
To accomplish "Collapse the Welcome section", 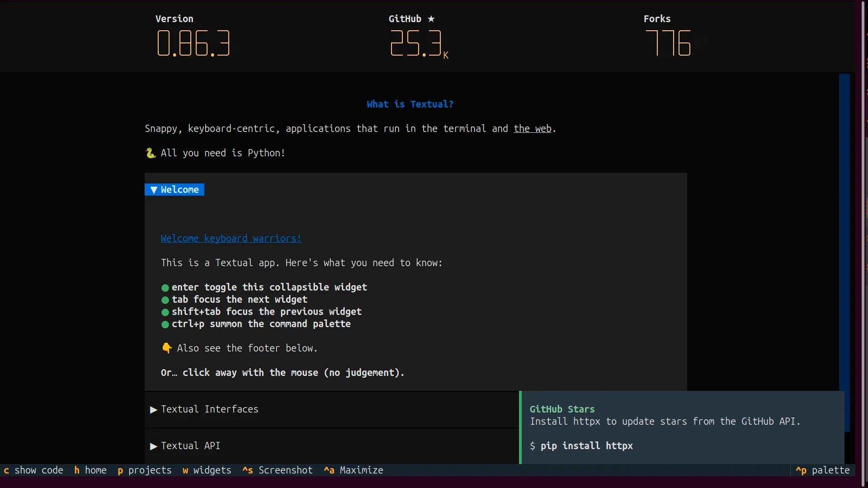I will 175,190.
